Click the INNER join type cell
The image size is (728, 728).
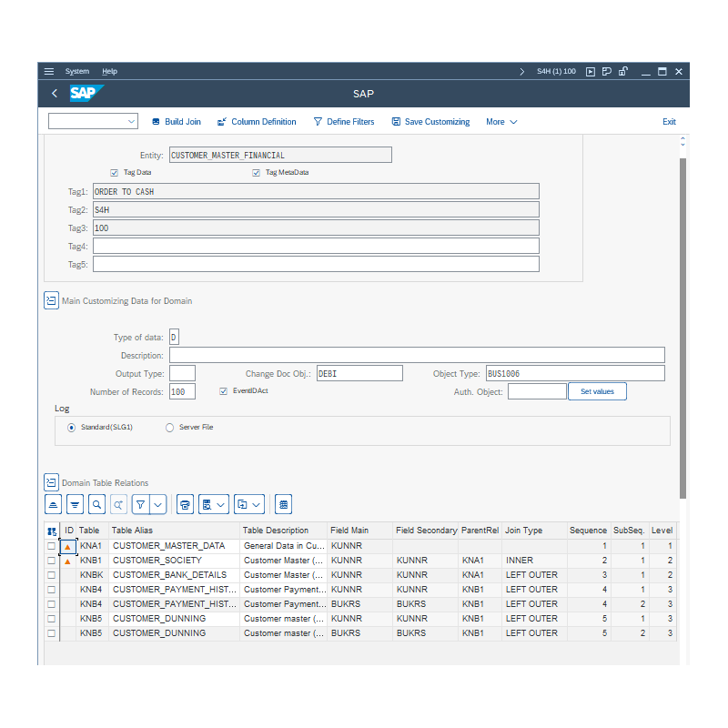(534, 561)
